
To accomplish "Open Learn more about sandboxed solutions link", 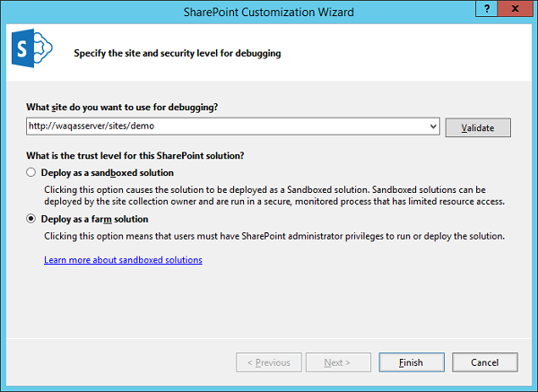I will click(x=123, y=260).
